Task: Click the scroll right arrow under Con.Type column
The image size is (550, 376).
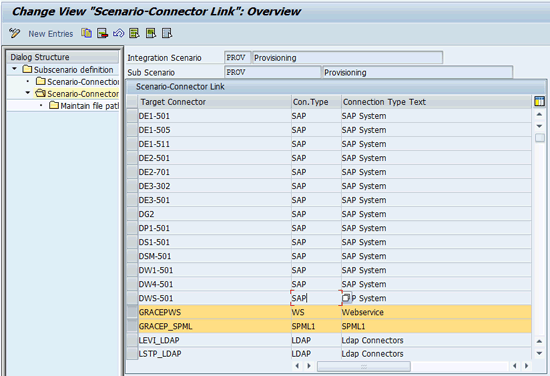Action: point(309,366)
